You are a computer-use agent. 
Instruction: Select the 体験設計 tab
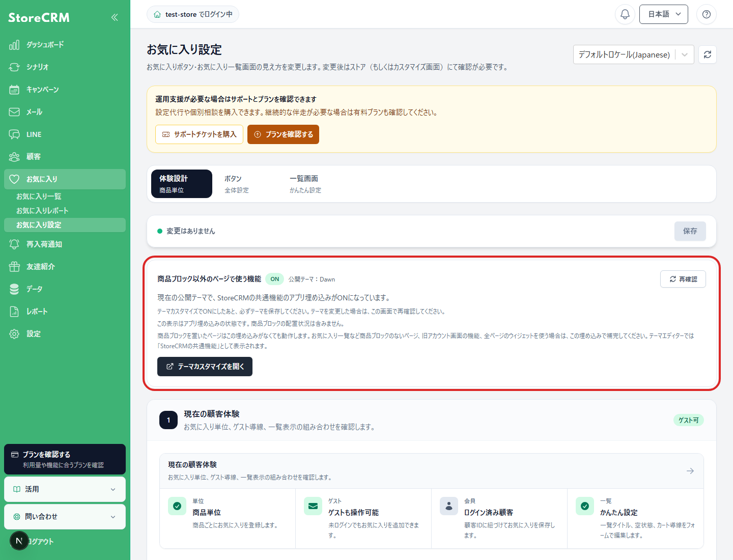click(182, 184)
